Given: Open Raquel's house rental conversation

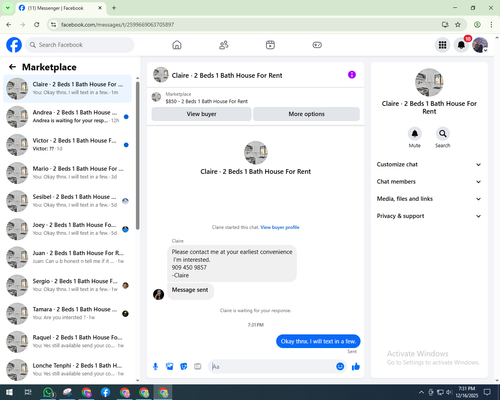Looking at the screenshot, I should (x=68, y=342).
